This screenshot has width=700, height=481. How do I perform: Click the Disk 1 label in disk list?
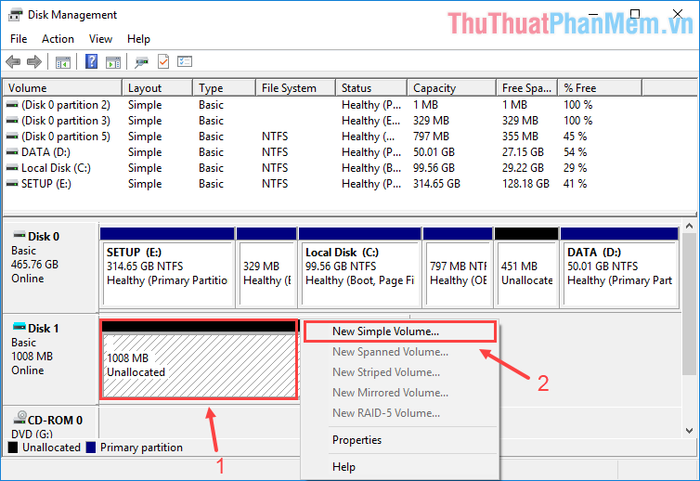[x=43, y=328]
